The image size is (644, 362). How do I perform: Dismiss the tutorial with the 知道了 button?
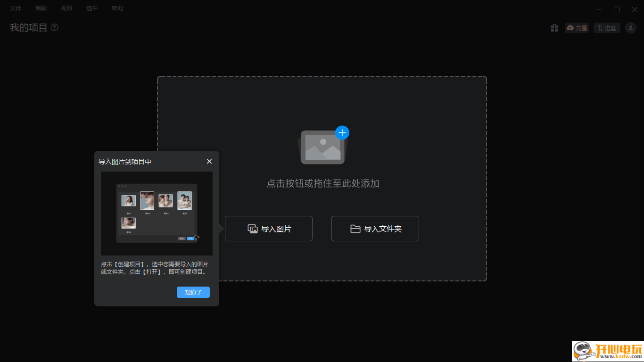pyautogui.click(x=193, y=292)
